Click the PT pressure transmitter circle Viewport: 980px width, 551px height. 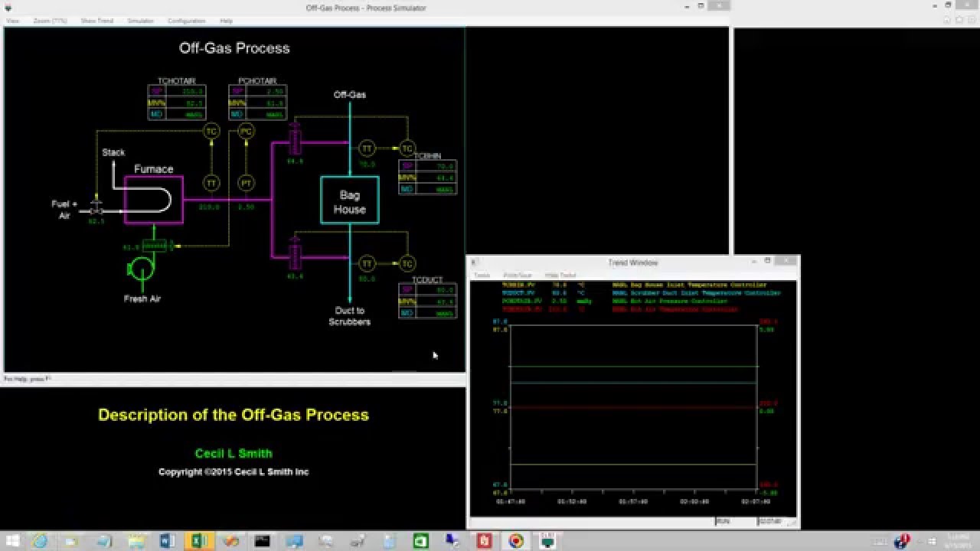pyautogui.click(x=246, y=183)
